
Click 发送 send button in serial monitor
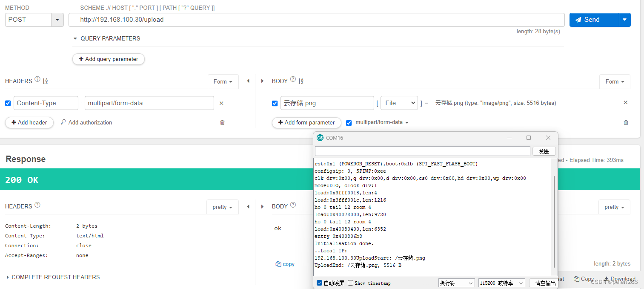(544, 151)
